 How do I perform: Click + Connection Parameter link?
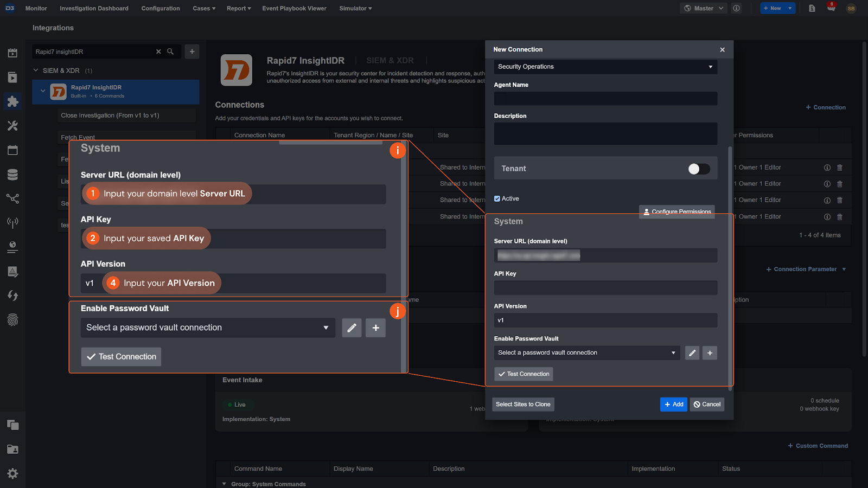point(801,269)
